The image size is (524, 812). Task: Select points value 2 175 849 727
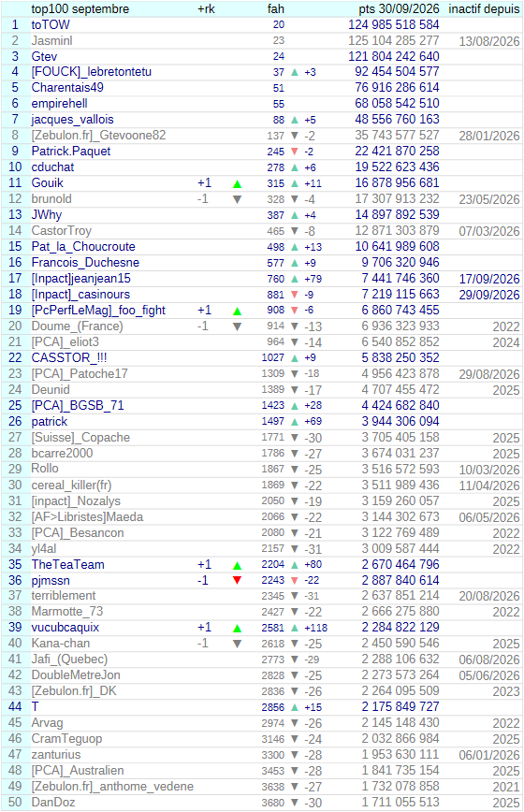tap(400, 707)
